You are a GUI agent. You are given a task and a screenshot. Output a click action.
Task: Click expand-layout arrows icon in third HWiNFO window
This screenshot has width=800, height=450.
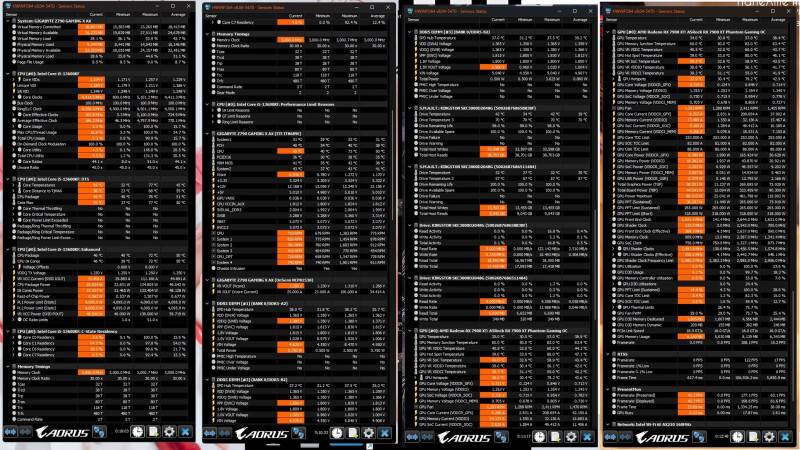coord(413,437)
